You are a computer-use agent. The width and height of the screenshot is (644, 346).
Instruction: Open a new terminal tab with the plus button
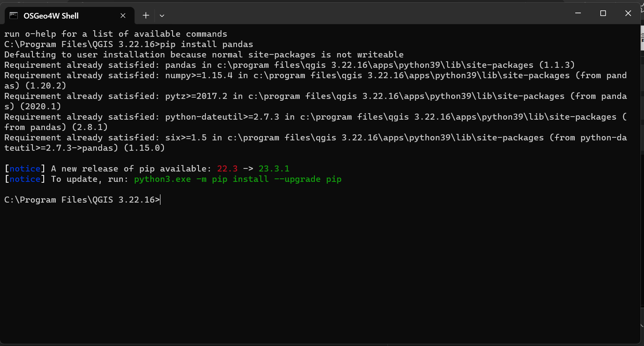tap(145, 16)
